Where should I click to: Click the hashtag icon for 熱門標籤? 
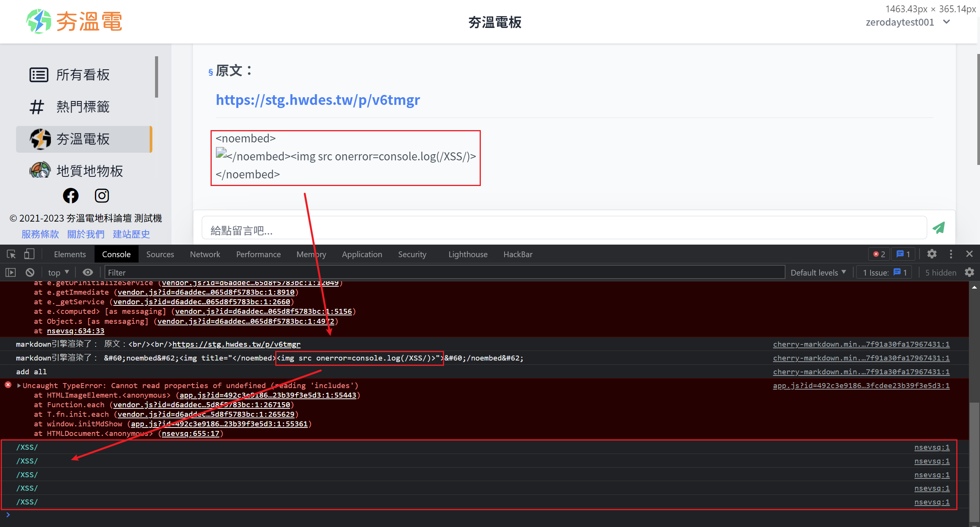click(x=37, y=107)
